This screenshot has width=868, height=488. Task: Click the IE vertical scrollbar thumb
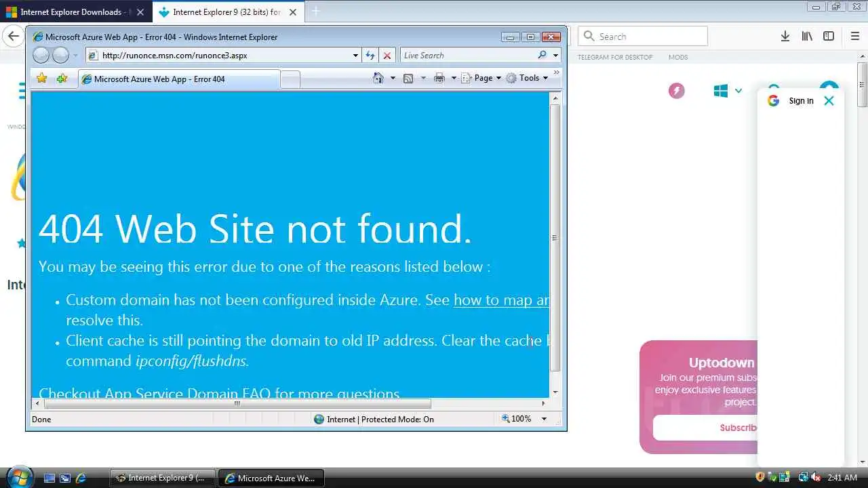point(555,237)
